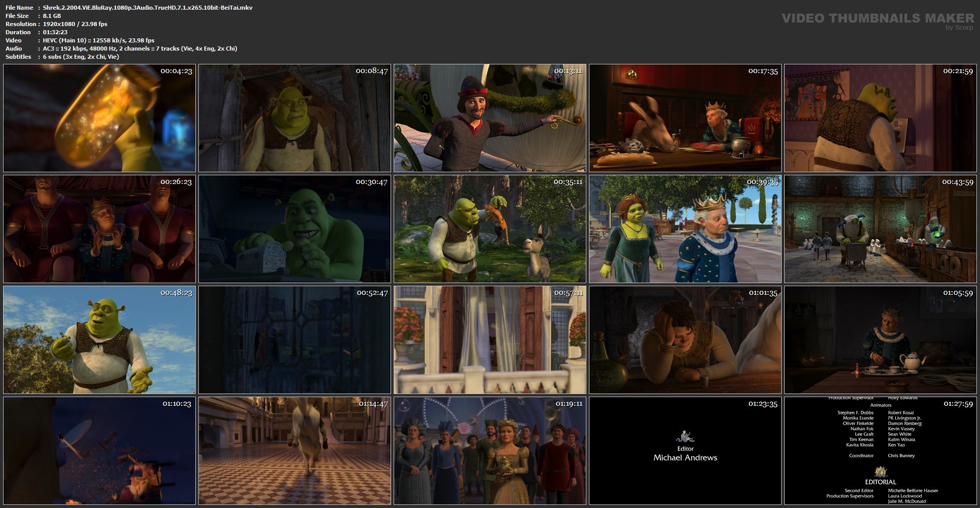Select the dark frame at 00:52:47
Image resolution: width=980 pixels, height=508 pixels.
294,340
